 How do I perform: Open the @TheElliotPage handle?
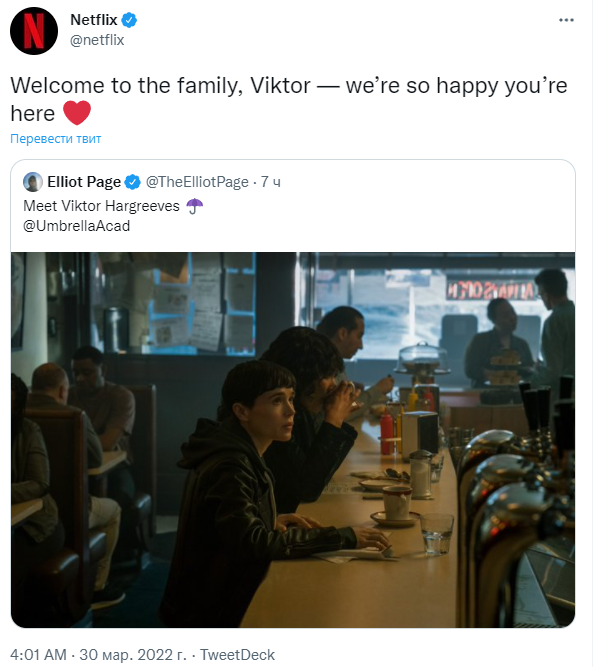click(x=197, y=182)
